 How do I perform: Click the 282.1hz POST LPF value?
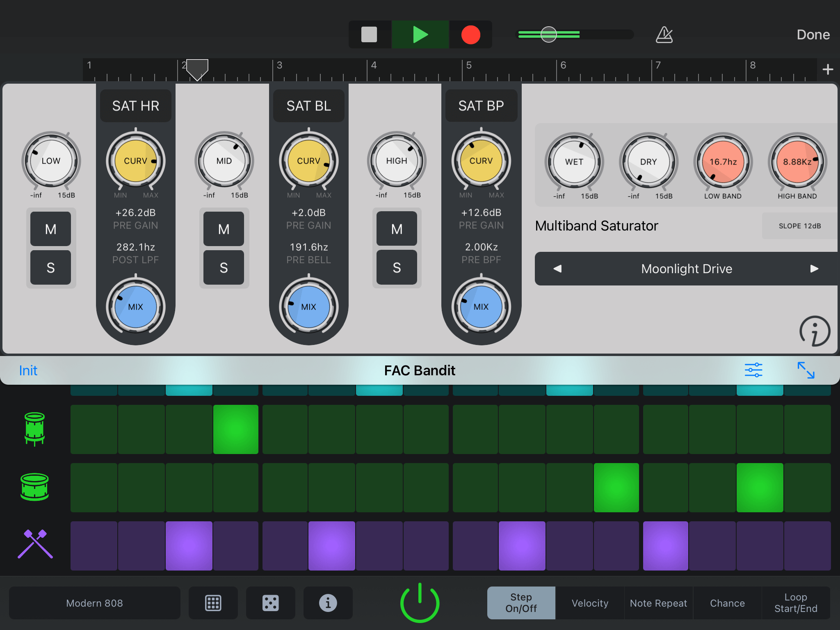pyautogui.click(x=136, y=247)
